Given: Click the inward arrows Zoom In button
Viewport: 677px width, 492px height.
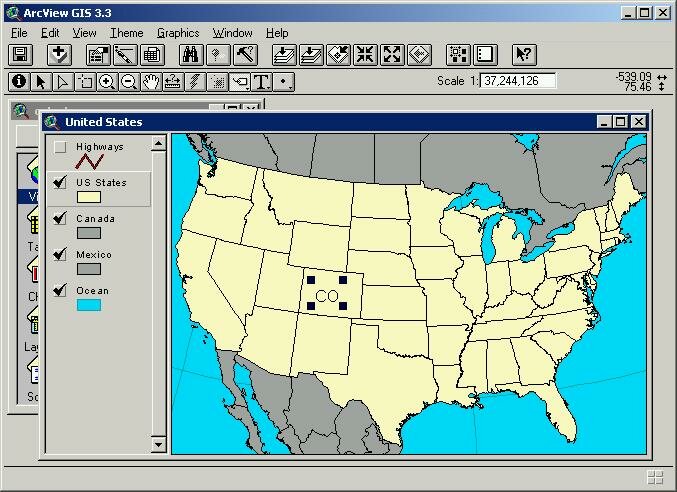Looking at the screenshot, I should click(365, 55).
